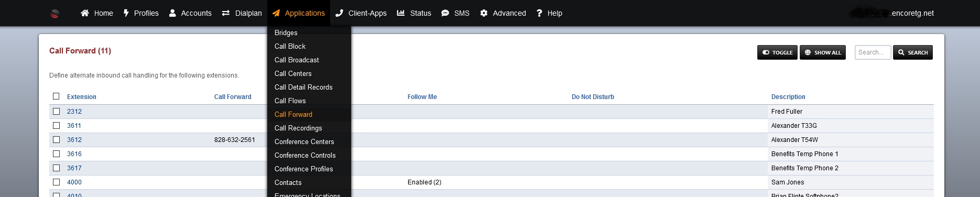Sort by Follow Me column header
The width and height of the screenshot is (980, 197).
[x=422, y=97]
